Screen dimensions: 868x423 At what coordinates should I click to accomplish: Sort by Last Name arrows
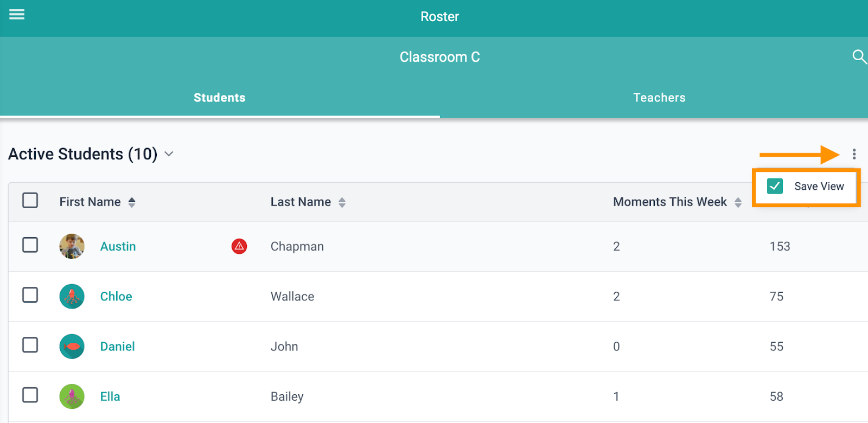[x=342, y=202]
